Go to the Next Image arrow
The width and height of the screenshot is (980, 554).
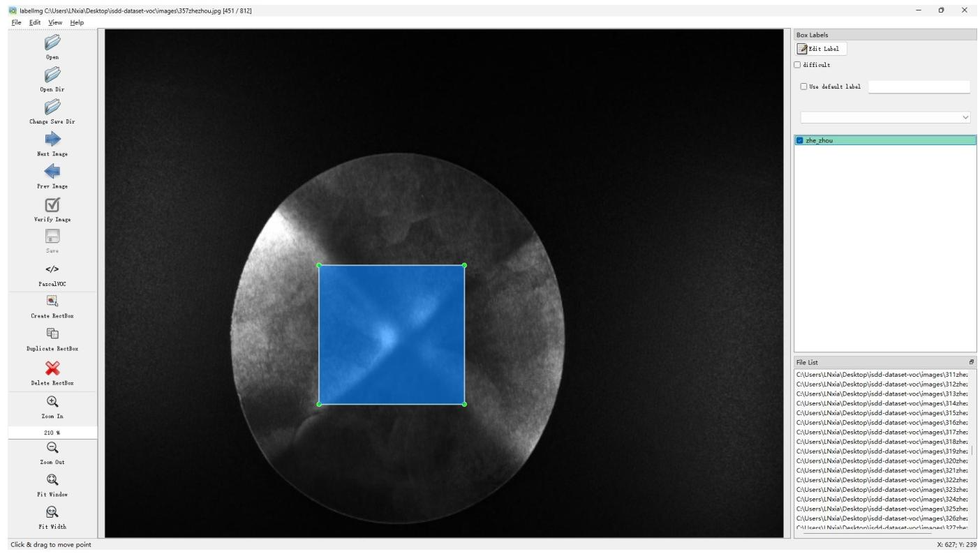52,140
